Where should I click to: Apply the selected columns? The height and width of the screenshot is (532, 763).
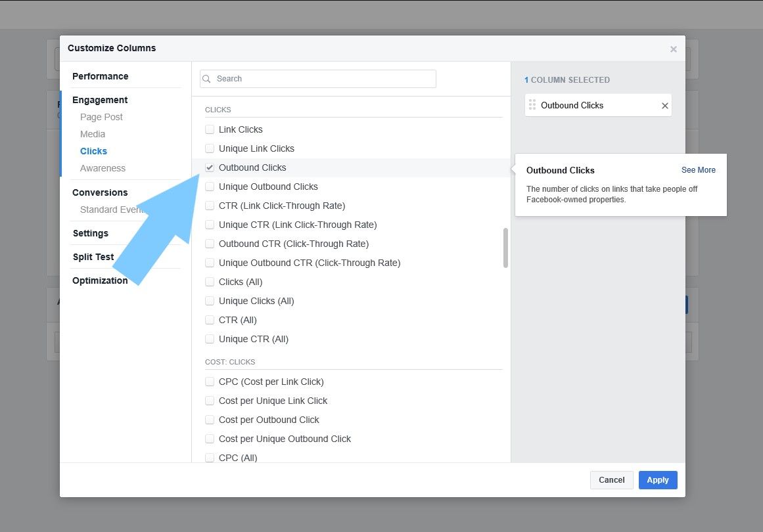coord(658,480)
